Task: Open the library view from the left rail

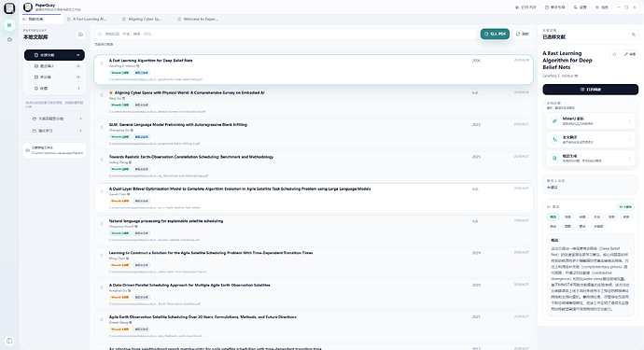Action: click(x=9, y=25)
